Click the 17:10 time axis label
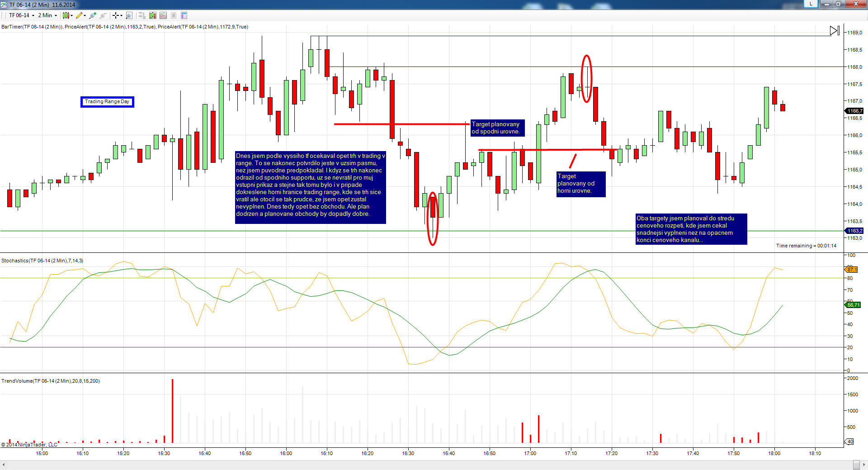Screen dimensions: 868x470 pyautogui.click(x=571, y=453)
